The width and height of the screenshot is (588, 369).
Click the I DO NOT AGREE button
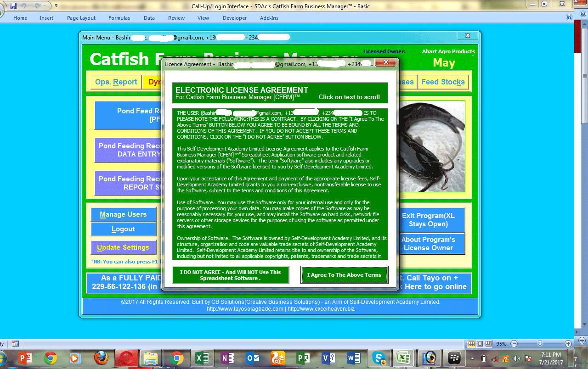pos(231,275)
